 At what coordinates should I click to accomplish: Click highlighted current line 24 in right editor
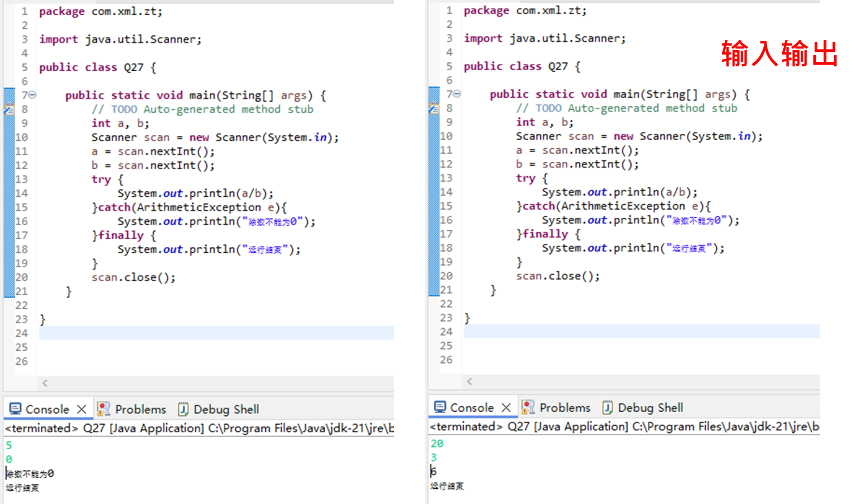coord(642,332)
